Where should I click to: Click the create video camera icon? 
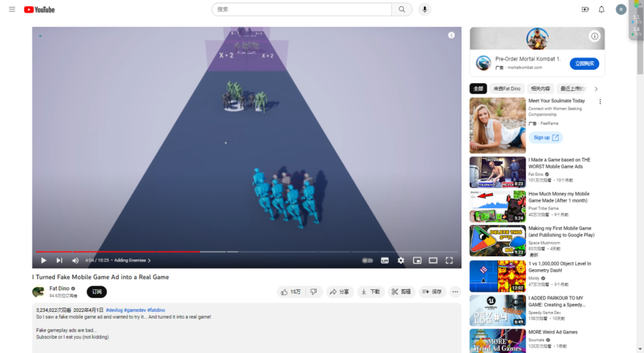[586, 9]
